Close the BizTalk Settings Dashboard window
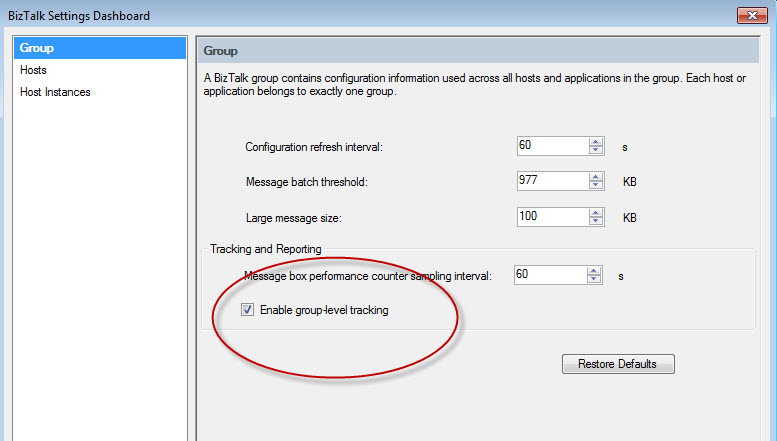 [x=752, y=15]
